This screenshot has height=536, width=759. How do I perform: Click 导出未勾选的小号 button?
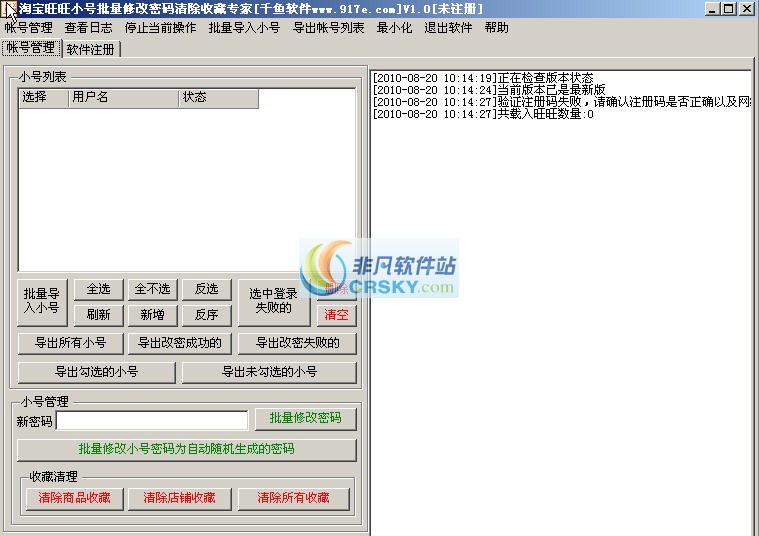pos(269,372)
